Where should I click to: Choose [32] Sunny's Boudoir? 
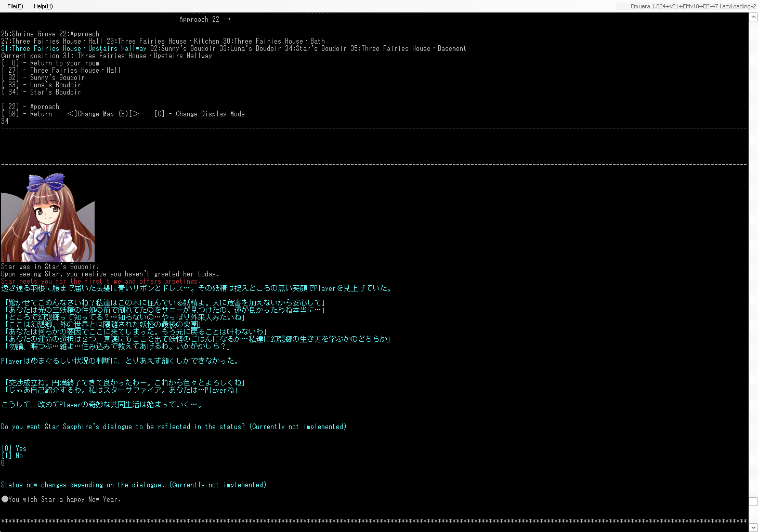(43, 77)
